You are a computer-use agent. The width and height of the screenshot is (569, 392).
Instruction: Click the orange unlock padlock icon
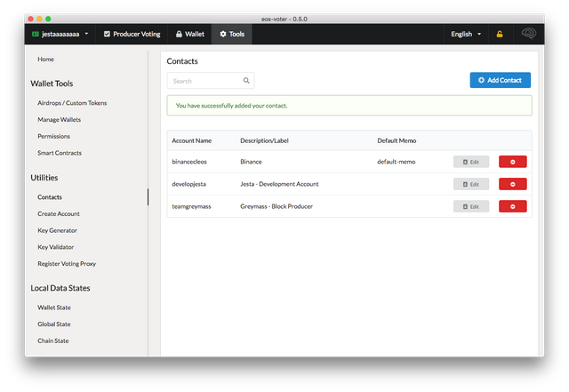click(x=500, y=34)
